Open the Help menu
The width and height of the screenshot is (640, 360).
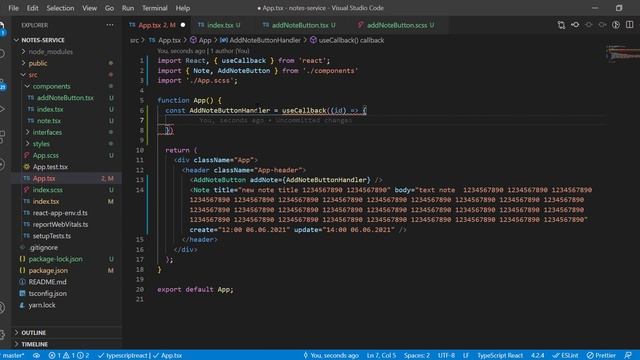pos(182,8)
